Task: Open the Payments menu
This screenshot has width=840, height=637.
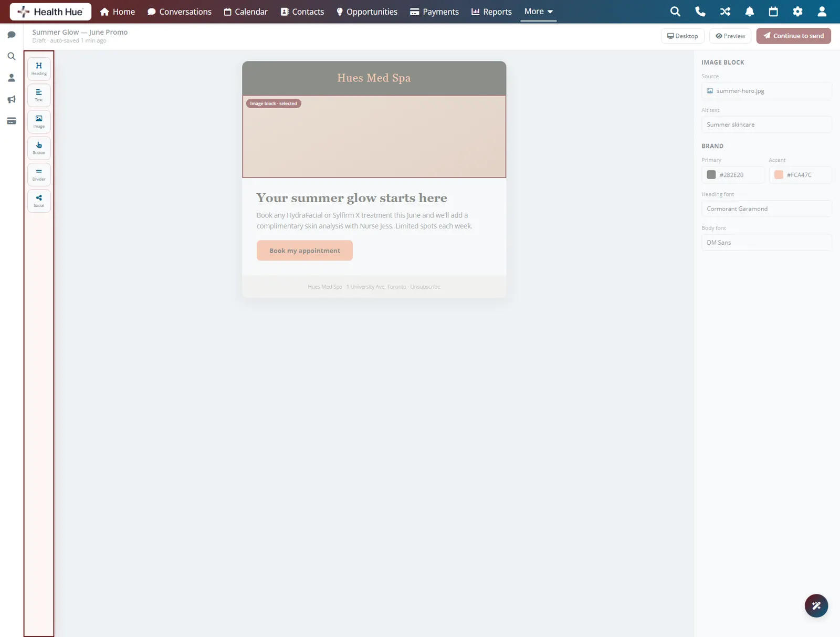Action: pyautogui.click(x=435, y=12)
